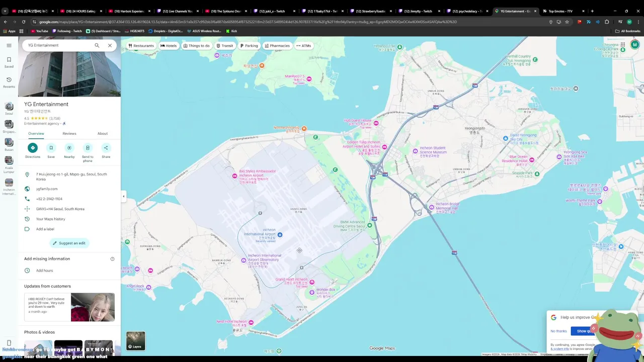This screenshot has width=644, height=362.
Task: Click the Suggest an edit button
Action: [x=69, y=243]
